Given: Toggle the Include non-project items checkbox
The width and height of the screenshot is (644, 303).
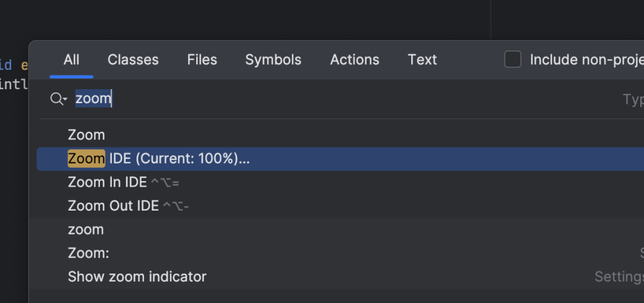Looking at the screenshot, I should pyautogui.click(x=513, y=60).
